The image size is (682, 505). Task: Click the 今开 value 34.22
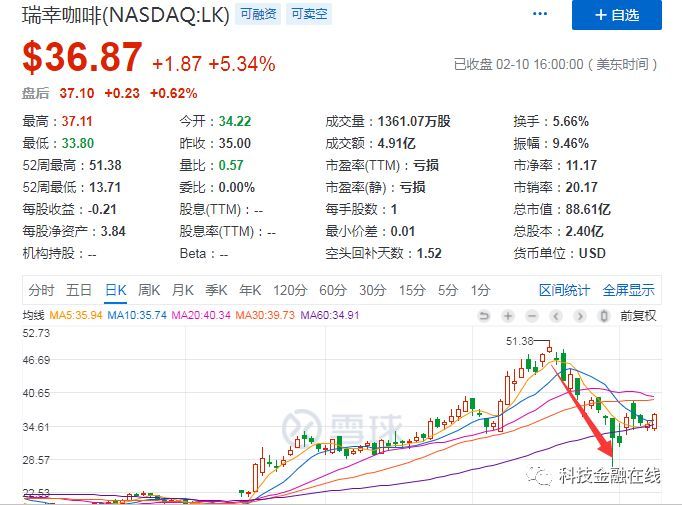coord(235,121)
